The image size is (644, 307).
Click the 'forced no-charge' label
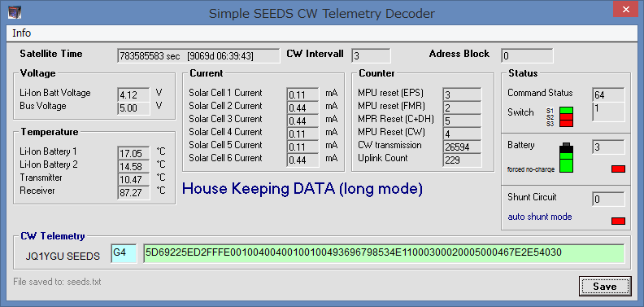coord(531,169)
